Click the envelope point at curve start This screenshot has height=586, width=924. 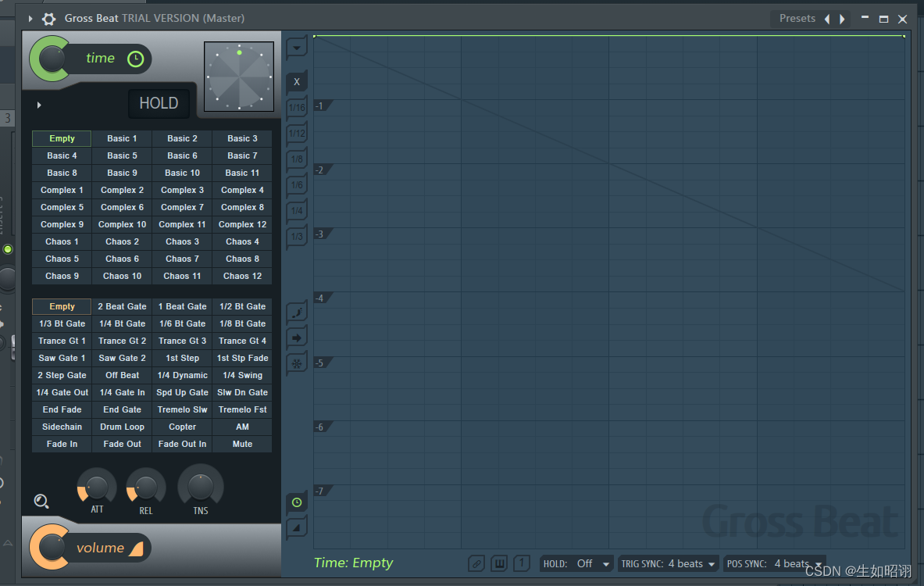click(314, 36)
